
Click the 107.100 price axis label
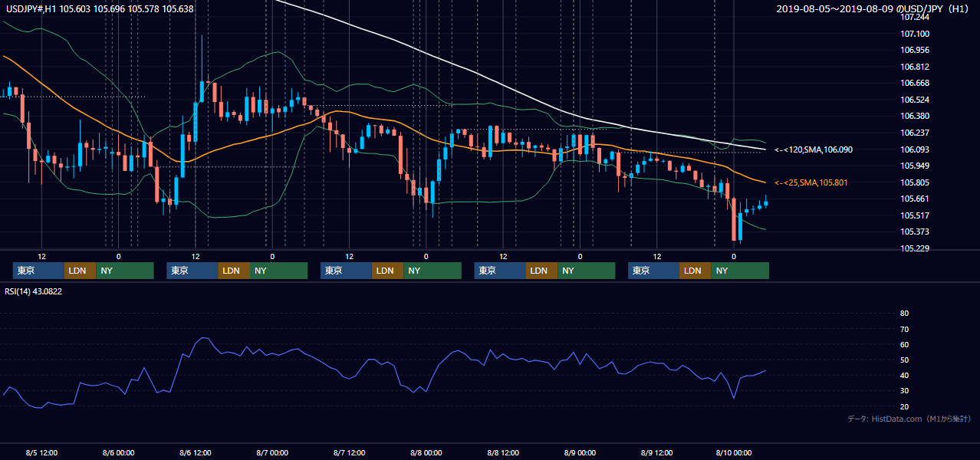tap(915, 34)
